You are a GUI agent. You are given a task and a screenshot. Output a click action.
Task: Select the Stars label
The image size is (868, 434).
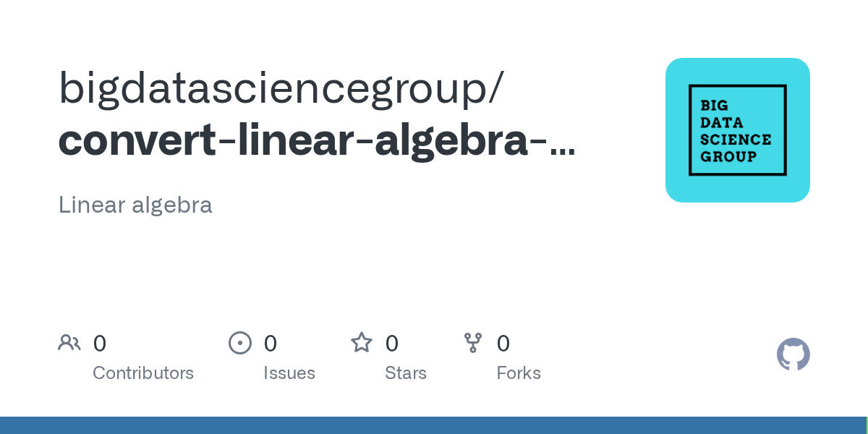tap(406, 373)
